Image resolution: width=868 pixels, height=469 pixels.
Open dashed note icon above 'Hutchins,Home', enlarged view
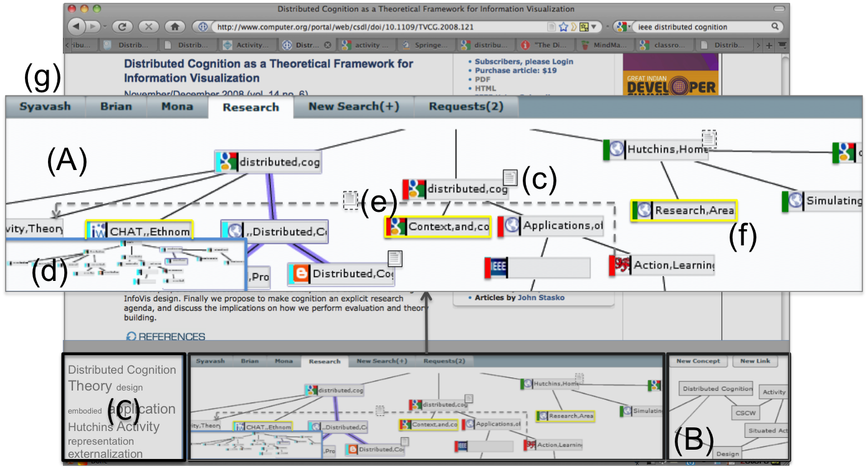pyautogui.click(x=709, y=139)
